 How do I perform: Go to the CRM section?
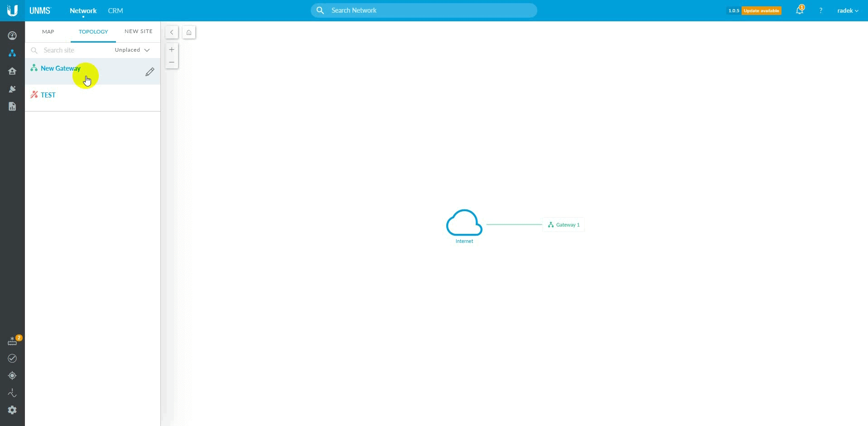click(x=115, y=10)
